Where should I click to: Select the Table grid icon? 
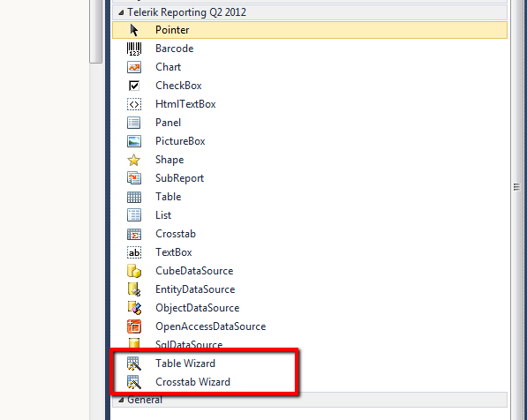click(134, 197)
